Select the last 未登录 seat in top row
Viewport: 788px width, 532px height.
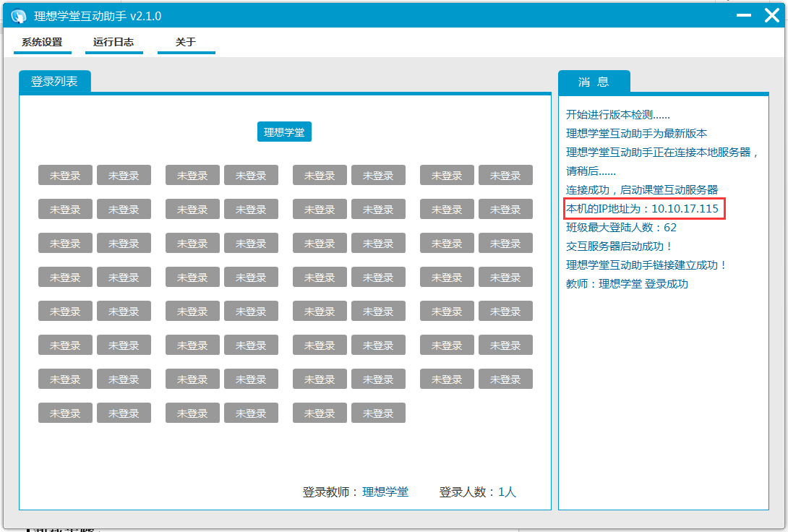(505, 175)
